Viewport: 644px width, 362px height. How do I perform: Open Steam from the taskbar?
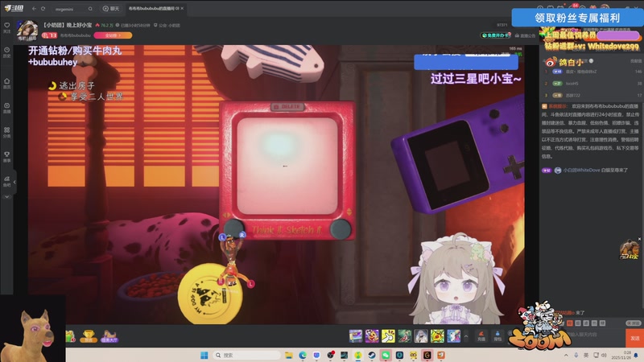372,355
